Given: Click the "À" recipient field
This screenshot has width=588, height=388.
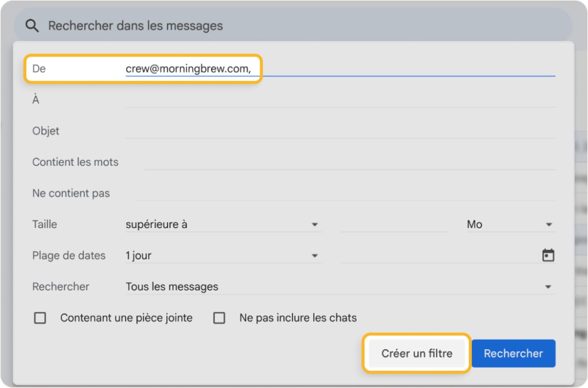Looking at the screenshot, I should 340,99.
